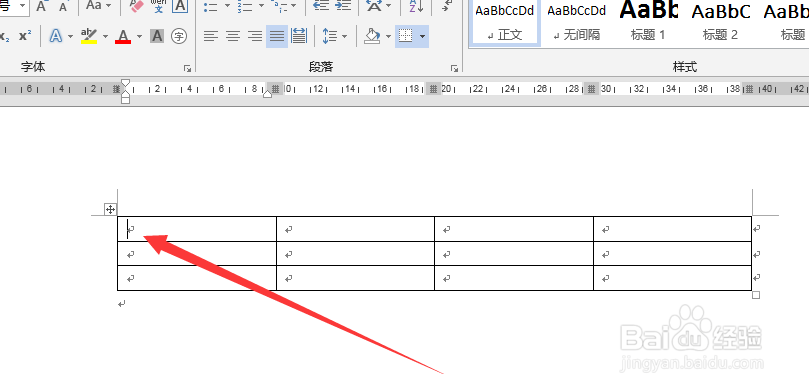Click the first table cell

[x=197, y=229]
